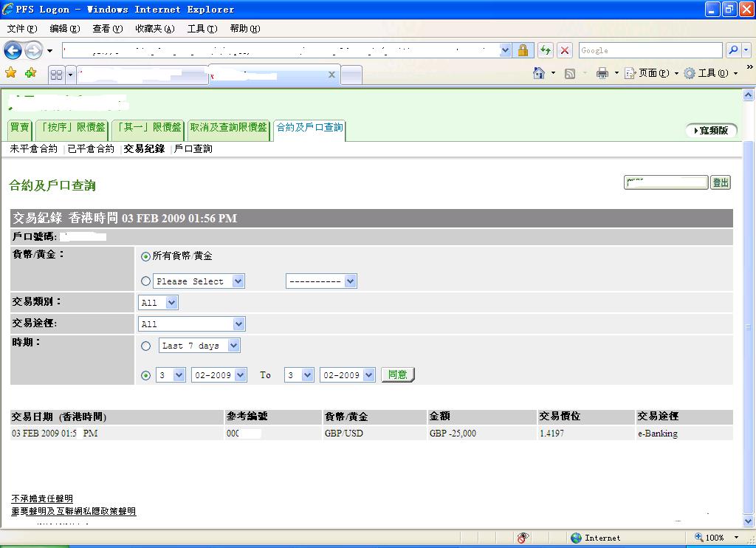Click the 100% zoom magnifier icon

(x=698, y=537)
